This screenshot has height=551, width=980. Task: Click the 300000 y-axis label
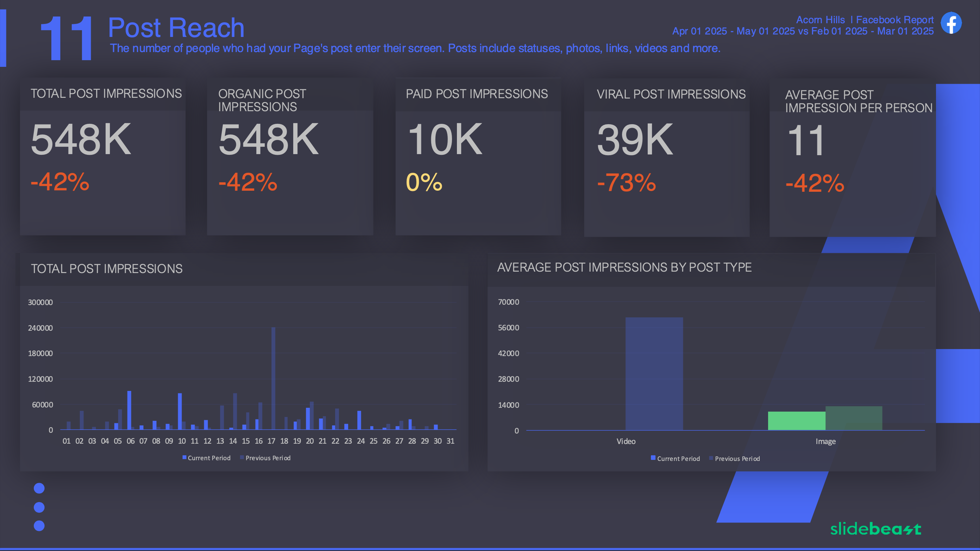coord(40,302)
